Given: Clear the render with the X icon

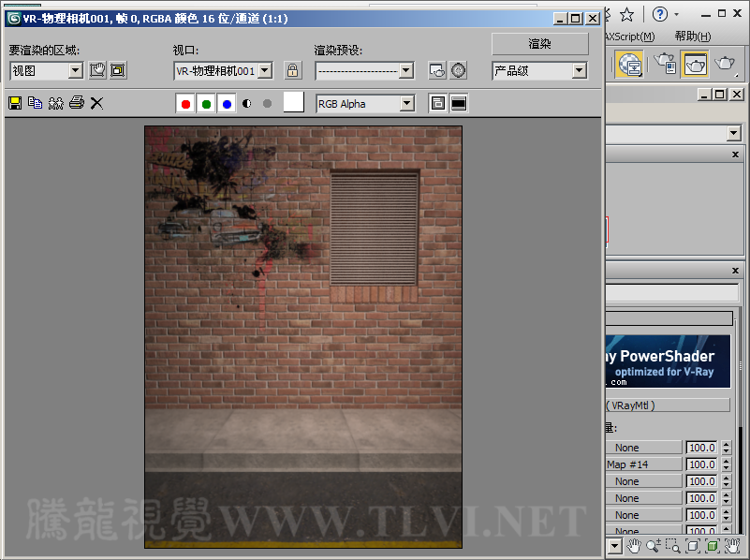Looking at the screenshot, I should pos(96,103).
